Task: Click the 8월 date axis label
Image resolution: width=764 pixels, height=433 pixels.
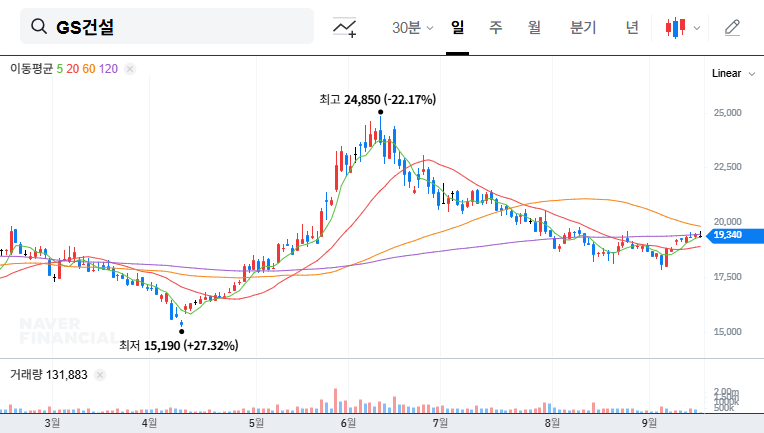Action: coord(552,423)
